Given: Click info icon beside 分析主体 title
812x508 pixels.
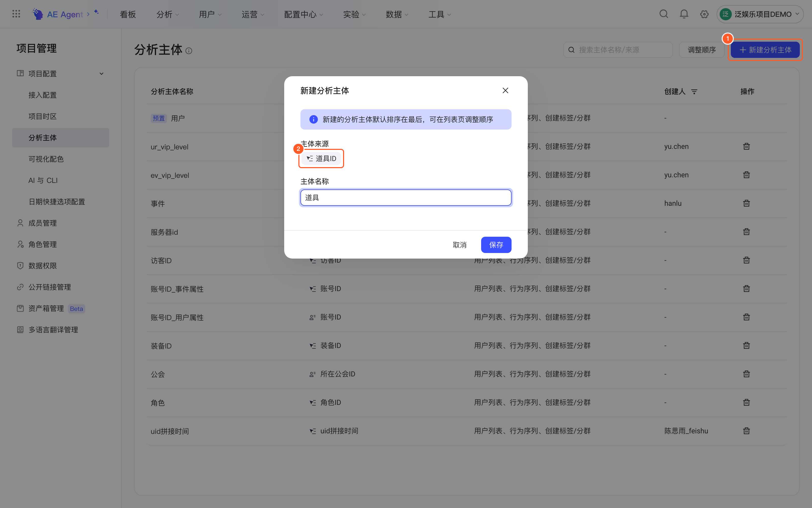Looking at the screenshot, I should 189,51.
